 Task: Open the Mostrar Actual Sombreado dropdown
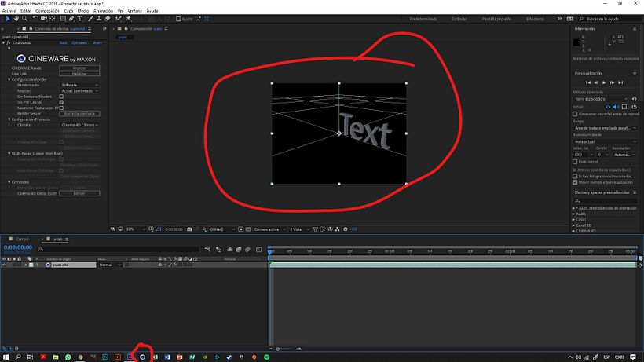(x=79, y=91)
